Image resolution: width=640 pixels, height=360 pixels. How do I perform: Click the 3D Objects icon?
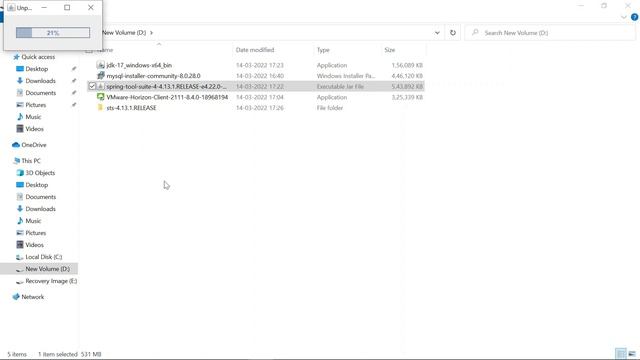pyautogui.click(x=20, y=173)
